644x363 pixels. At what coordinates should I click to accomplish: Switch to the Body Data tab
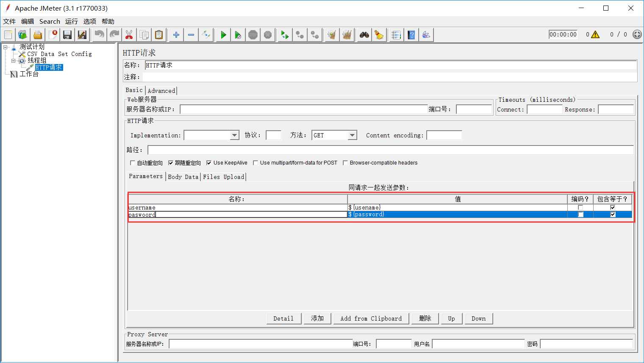point(183,177)
